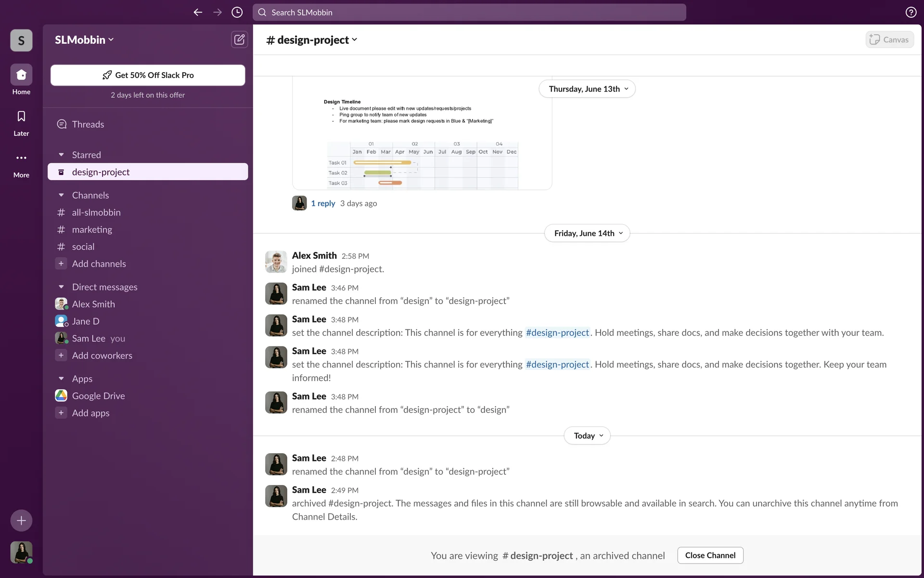924x578 pixels.
Task: Click the Home icon in the sidebar
Action: pos(21,75)
